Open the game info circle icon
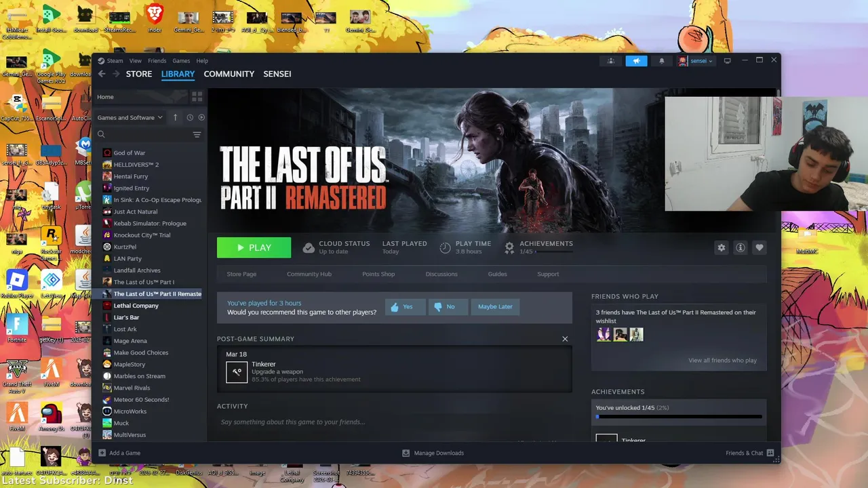This screenshot has width=868, height=488. 741,248
